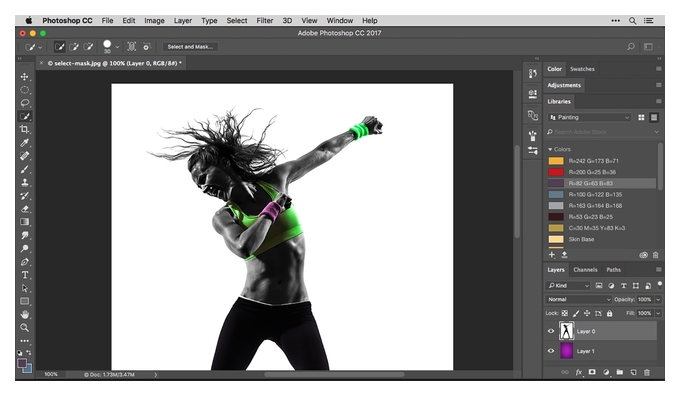Click Add layer style fx icon
The width and height of the screenshot is (680, 396).
tap(579, 372)
